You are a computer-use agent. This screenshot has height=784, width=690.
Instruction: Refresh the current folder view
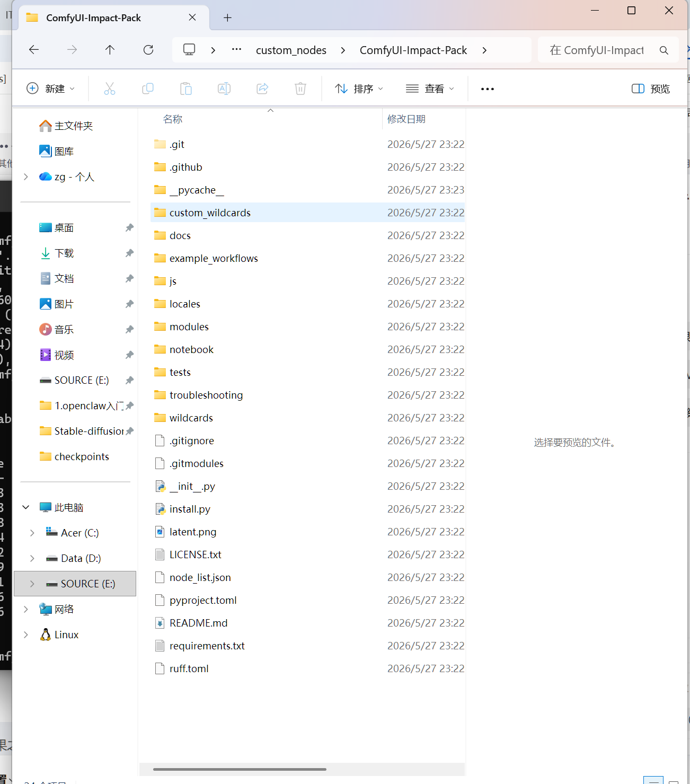(148, 50)
